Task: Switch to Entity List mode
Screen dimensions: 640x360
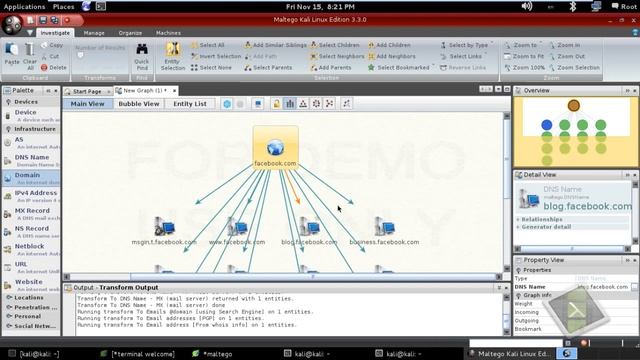Action: 190,104
